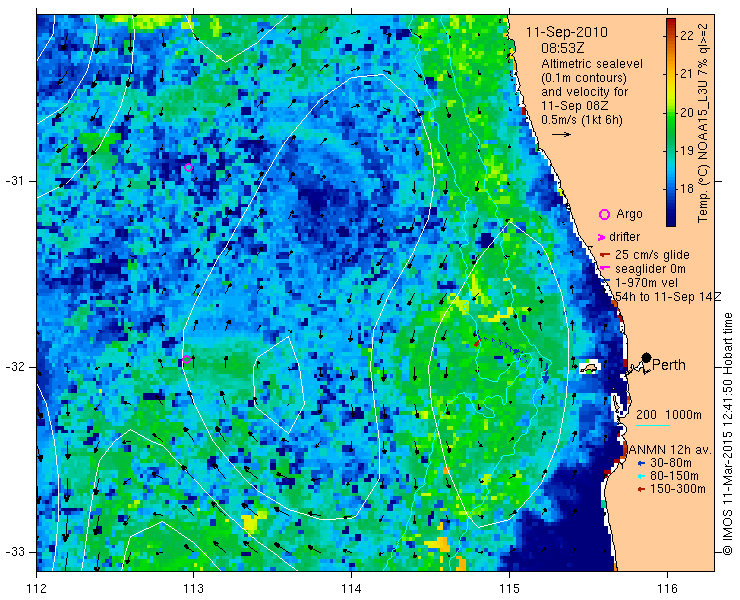Click the 'Altimetric sealevel' caption text

point(592,63)
